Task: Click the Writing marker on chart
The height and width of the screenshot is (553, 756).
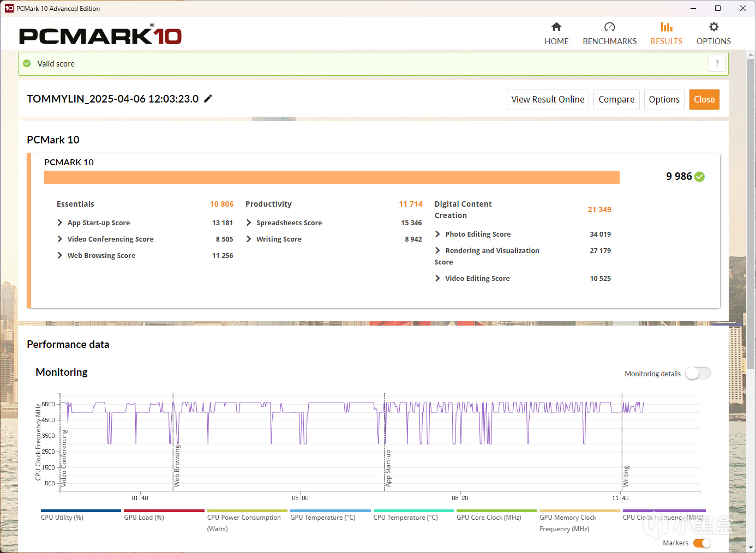Action: click(x=626, y=476)
